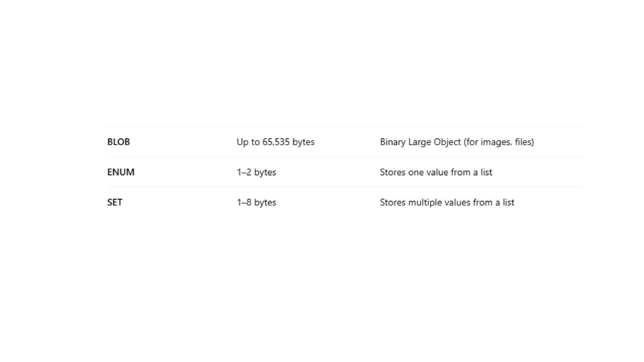Click the word "bytes" in the ENUM row
Screen dimensions: 644x362
[x=265, y=173]
